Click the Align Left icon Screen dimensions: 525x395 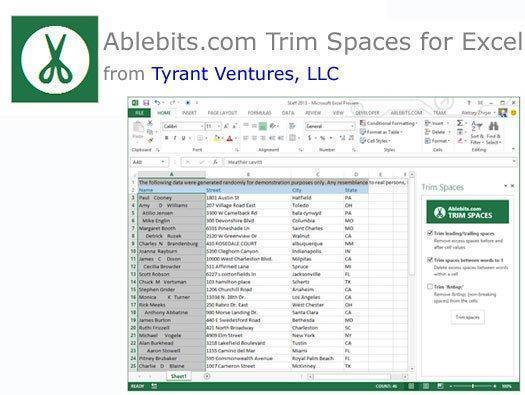point(246,138)
